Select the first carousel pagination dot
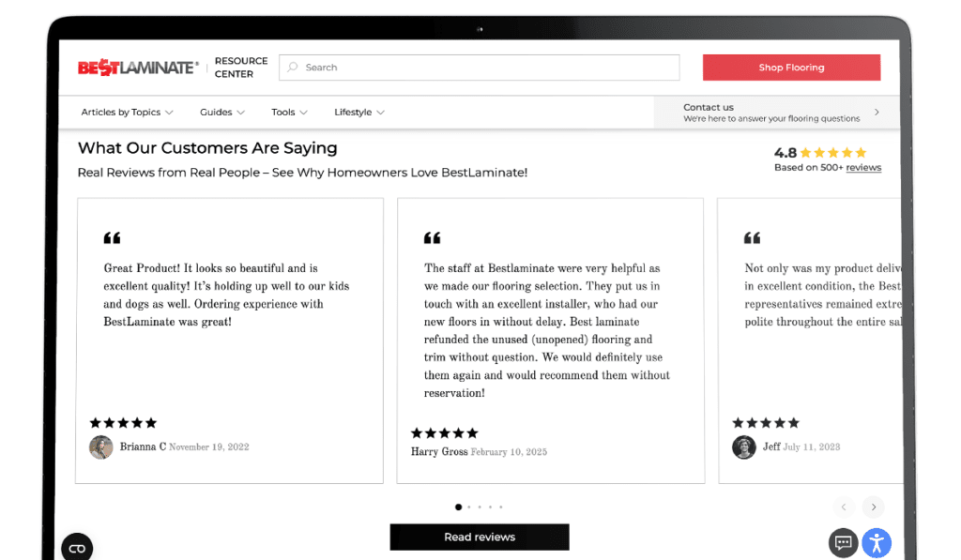The image size is (961, 560). click(x=458, y=507)
